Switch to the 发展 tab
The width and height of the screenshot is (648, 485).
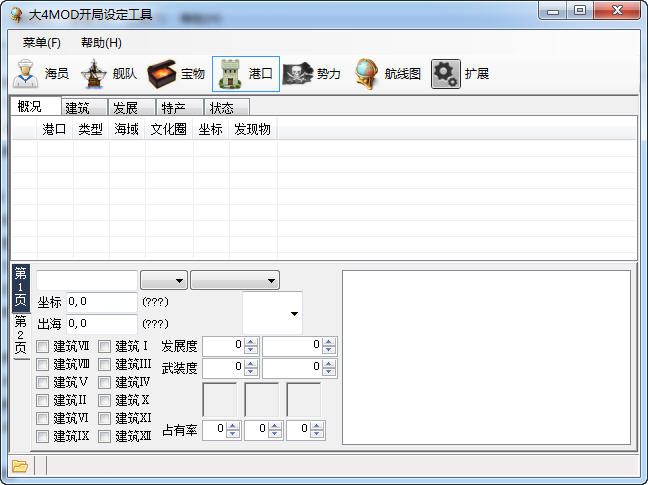[x=132, y=108]
